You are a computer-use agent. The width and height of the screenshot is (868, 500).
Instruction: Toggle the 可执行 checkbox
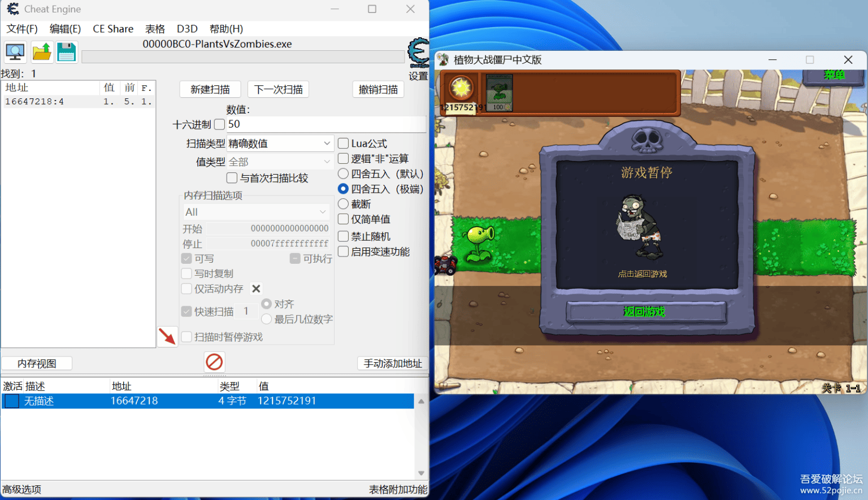(295, 258)
